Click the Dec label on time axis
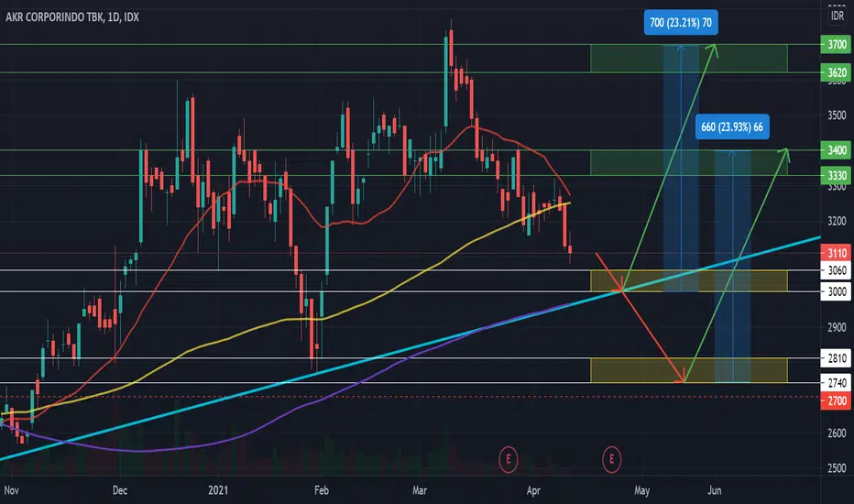854x504 pixels. (x=120, y=490)
